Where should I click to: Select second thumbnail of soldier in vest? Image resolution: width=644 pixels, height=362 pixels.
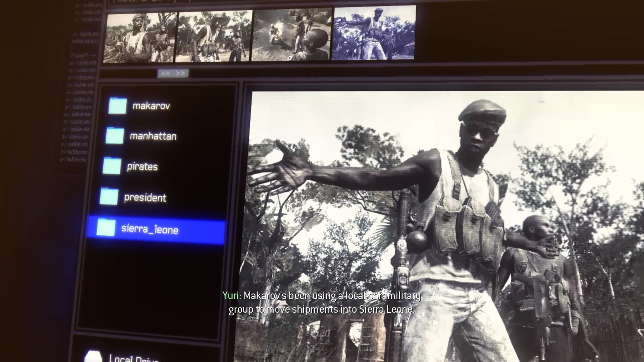214,36
